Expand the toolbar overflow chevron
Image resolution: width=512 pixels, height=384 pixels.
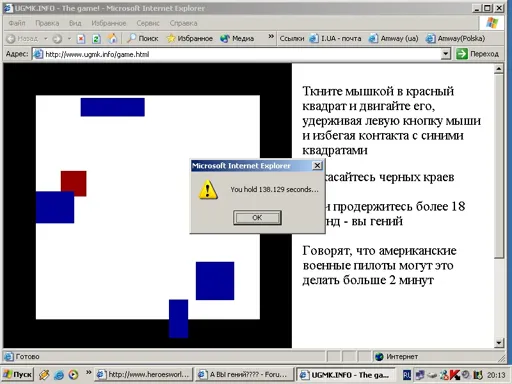271,36
